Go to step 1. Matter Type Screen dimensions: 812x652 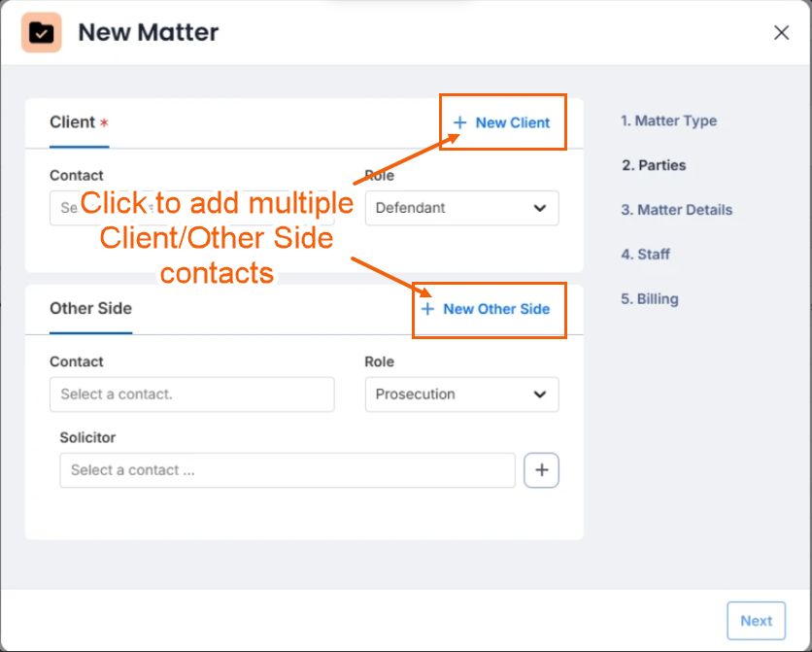pyautogui.click(x=668, y=120)
